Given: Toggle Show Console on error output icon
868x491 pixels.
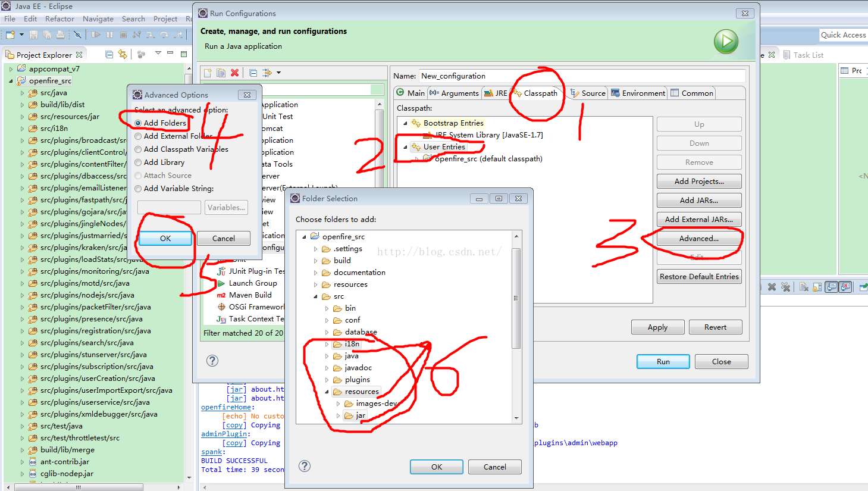Looking at the screenshot, I should coord(845,287).
